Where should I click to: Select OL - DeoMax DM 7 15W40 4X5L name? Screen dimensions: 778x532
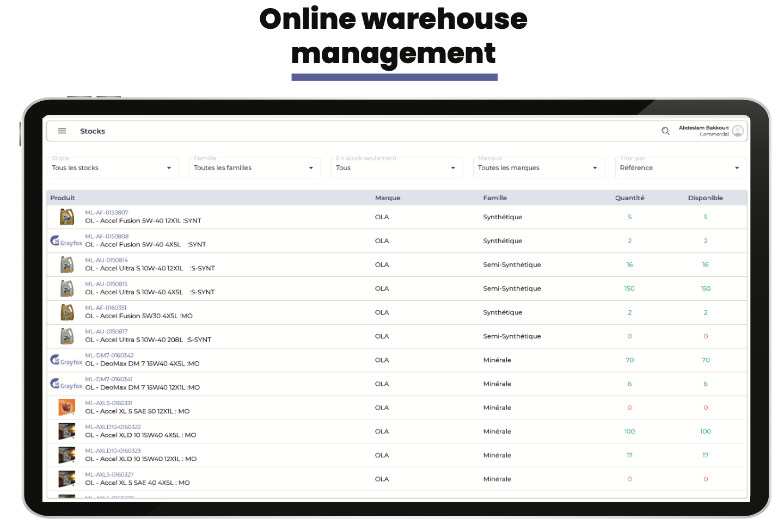[142, 364]
